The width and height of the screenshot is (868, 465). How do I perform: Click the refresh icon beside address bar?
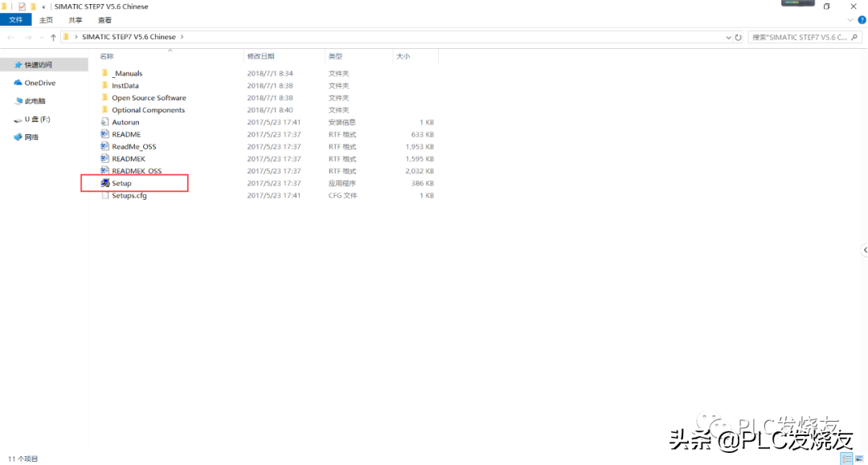738,37
